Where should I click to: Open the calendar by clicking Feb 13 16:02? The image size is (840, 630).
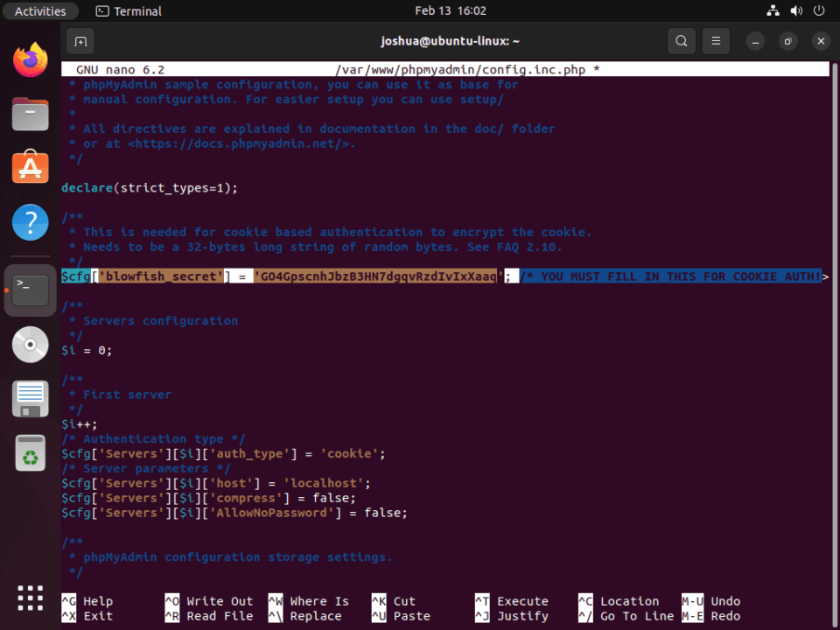tap(450, 10)
